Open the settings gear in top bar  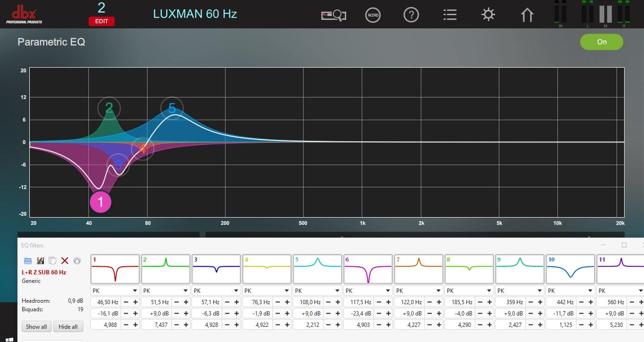click(488, 15)
